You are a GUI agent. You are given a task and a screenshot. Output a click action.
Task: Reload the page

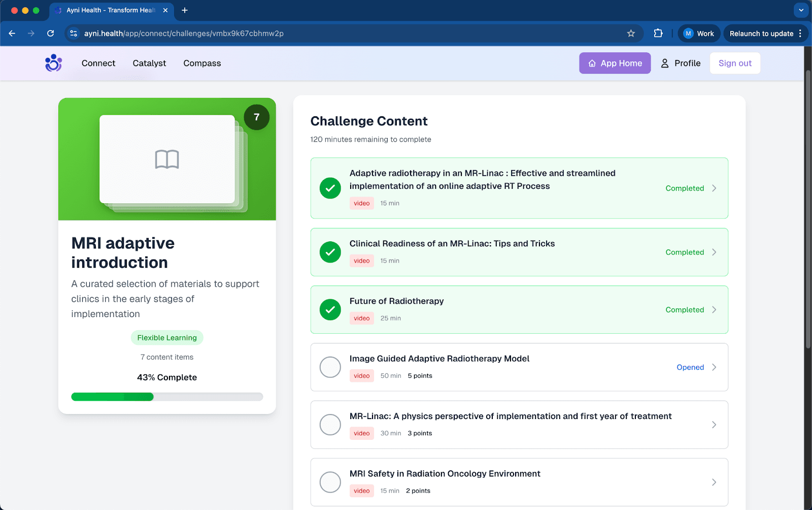50,33
